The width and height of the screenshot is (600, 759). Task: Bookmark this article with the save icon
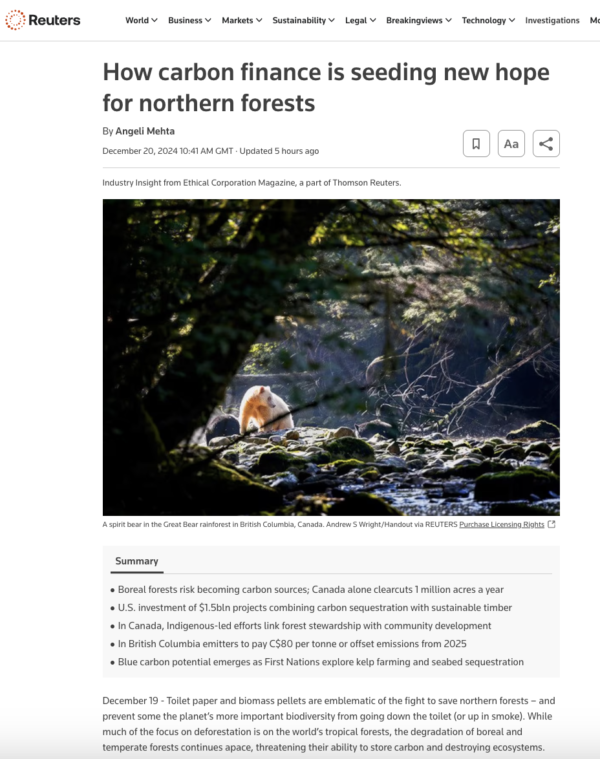[476, 144]
